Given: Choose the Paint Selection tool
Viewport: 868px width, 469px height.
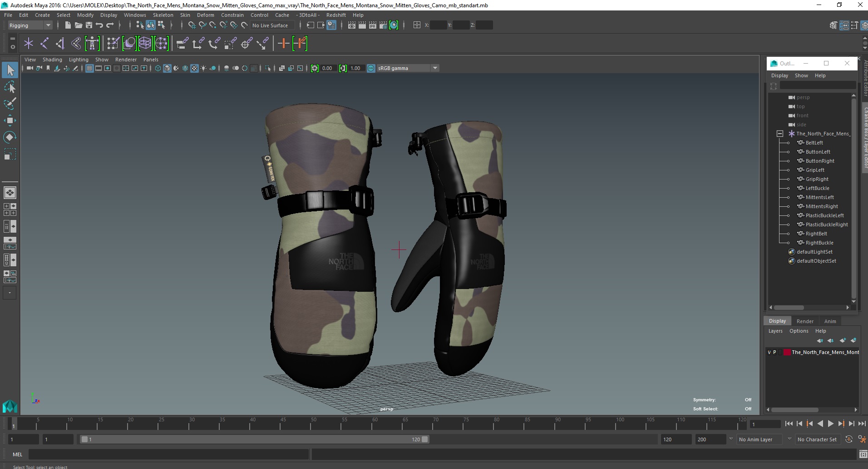Looking at the screenshot, I should 10,104.
